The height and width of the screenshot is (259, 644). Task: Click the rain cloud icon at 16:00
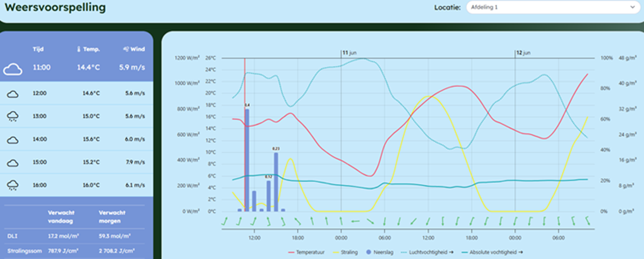tap(13, 186)
